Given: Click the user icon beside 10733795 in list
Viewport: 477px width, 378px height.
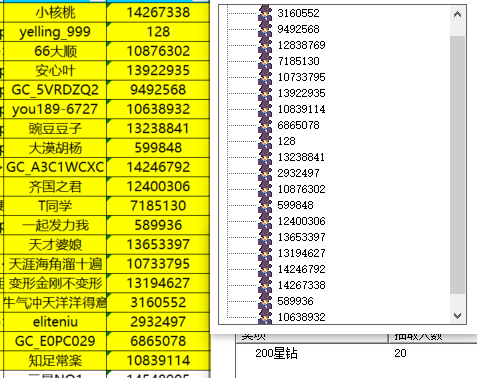Looking at the screenshot, I should click(x=265, y=77).
